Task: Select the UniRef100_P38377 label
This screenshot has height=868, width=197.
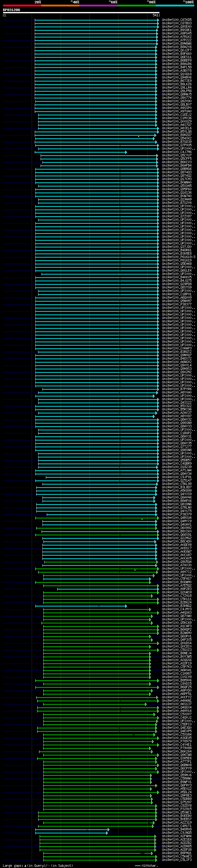Action: click(177, 305)
